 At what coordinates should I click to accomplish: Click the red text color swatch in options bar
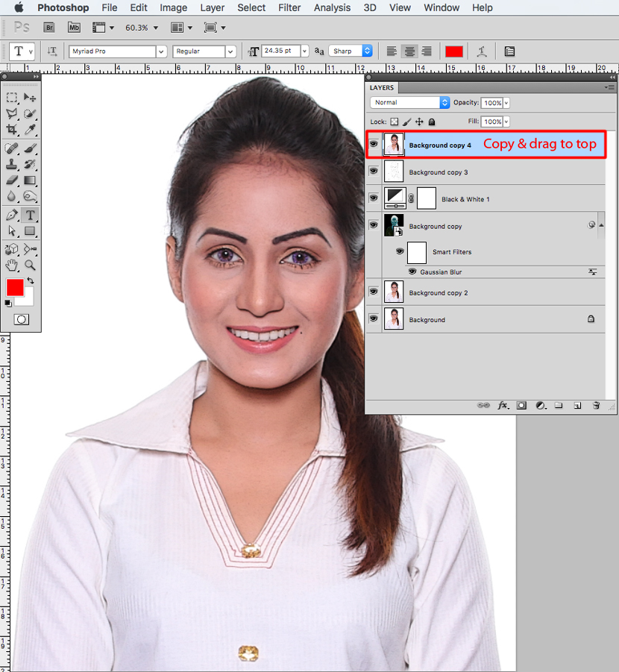[x=454, y=51]
